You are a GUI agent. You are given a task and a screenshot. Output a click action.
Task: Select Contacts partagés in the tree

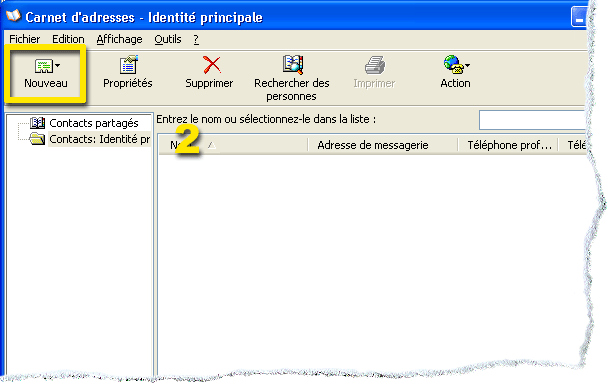pyautogui.click(x=94, y=123)
